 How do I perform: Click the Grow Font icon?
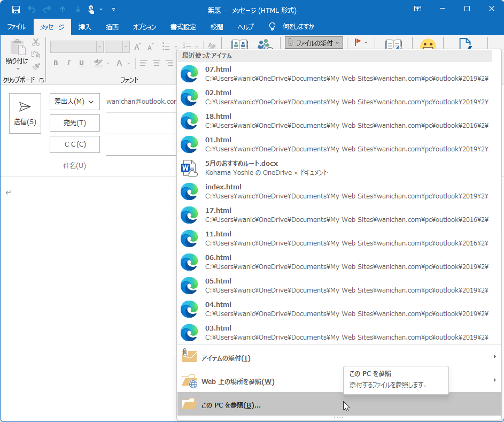pos(137,47)
